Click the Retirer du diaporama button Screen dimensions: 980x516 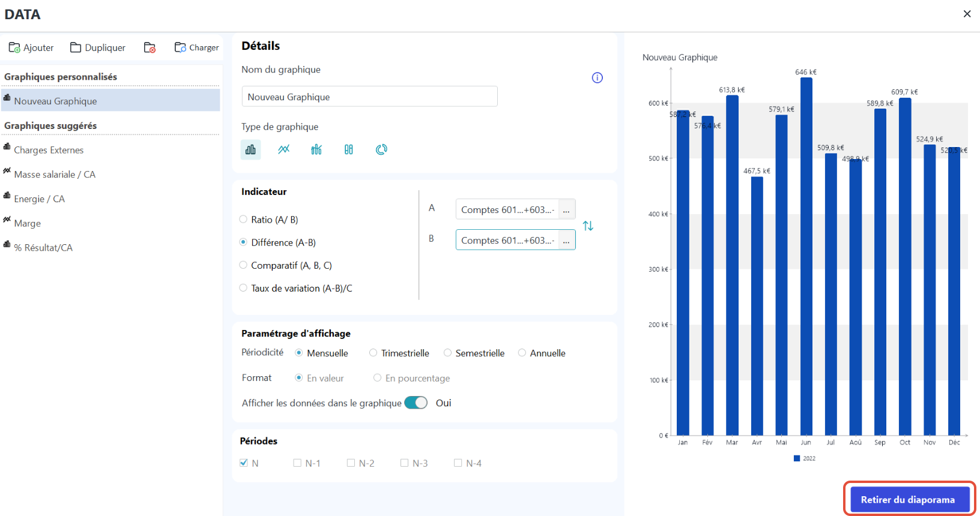click(x=909, y=499)
